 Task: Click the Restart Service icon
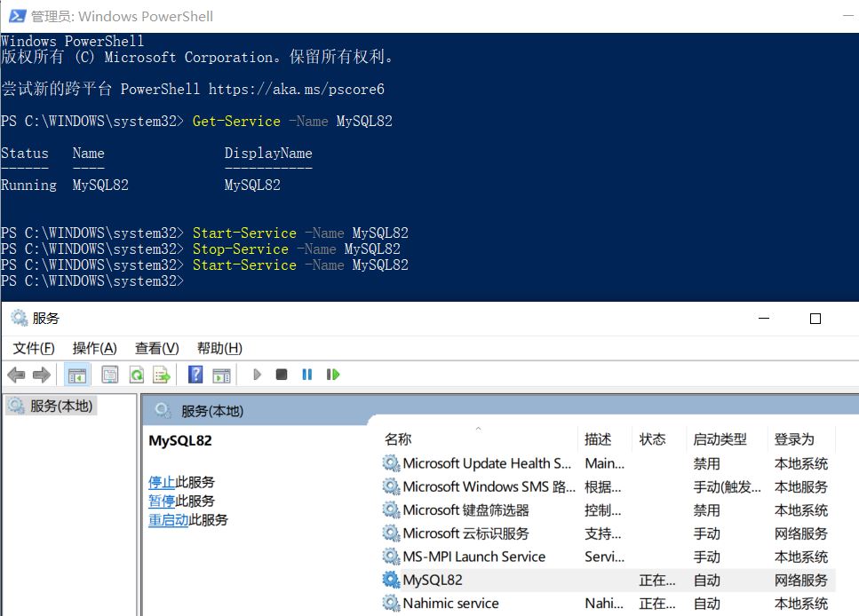pyautogui.click(x=333, y=375)
